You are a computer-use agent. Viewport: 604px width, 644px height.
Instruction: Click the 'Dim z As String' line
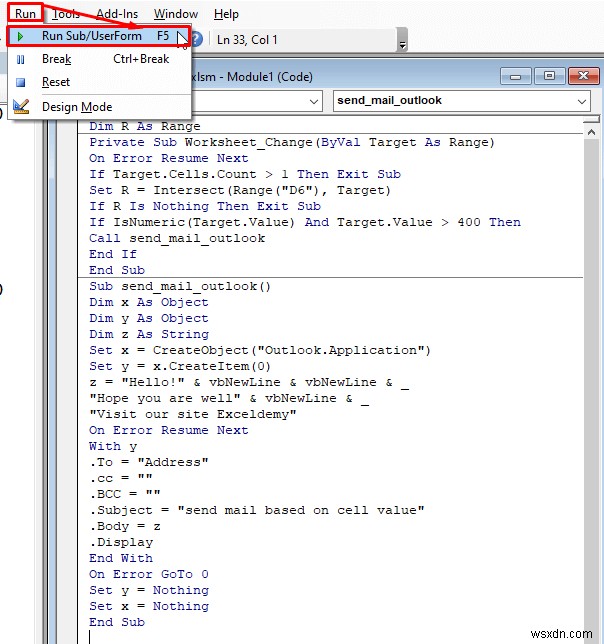click(x=149, y=334)
